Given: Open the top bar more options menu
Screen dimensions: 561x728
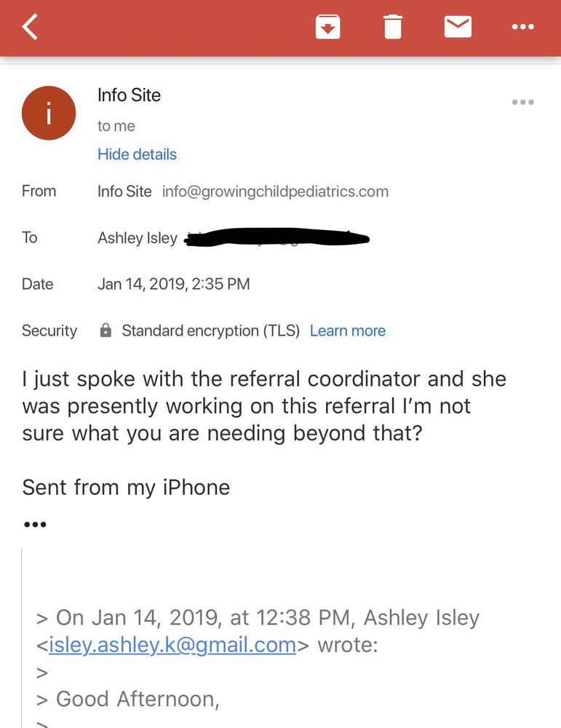Looking at the screenshot, I should 522,28.
